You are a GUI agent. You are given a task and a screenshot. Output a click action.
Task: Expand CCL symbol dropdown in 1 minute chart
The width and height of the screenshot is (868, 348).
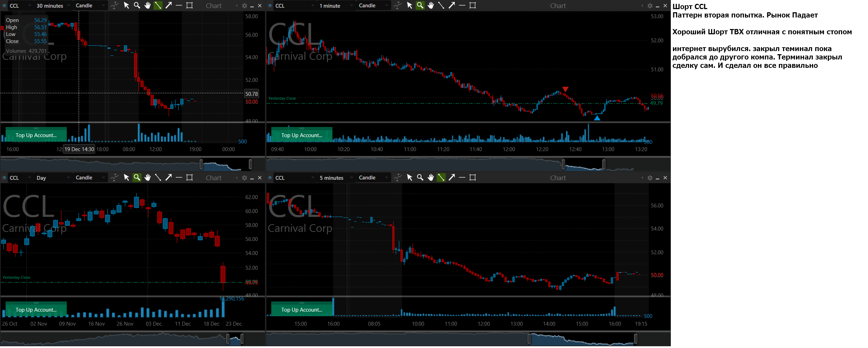tap(295, 6)
